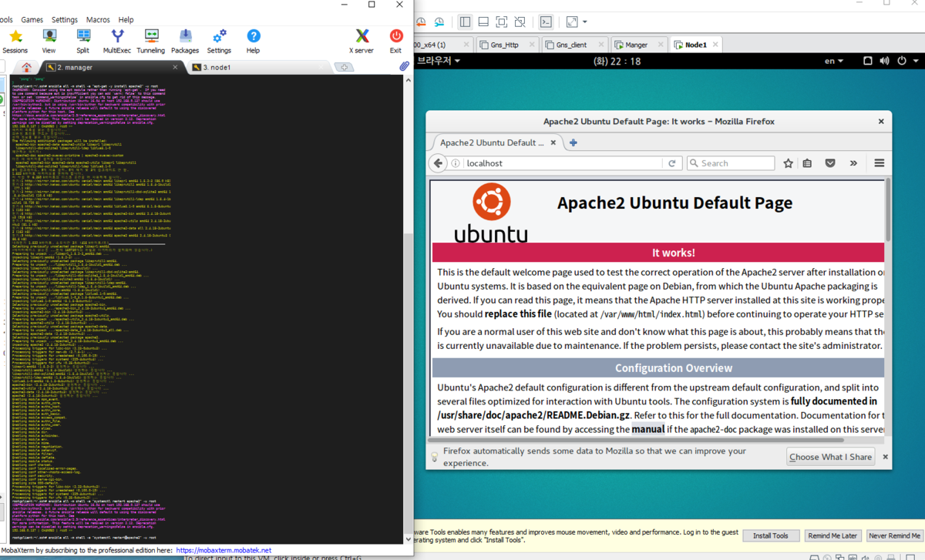
Task: Click the Firefox back arrow button
Action: pos(438,163)
